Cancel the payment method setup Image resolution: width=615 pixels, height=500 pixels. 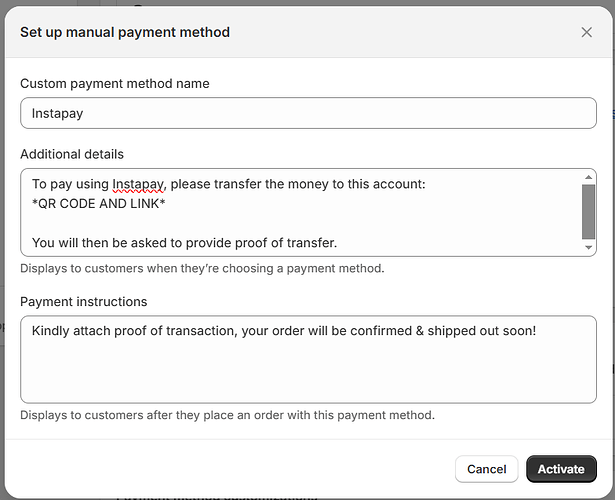click(x=486, y=469)
